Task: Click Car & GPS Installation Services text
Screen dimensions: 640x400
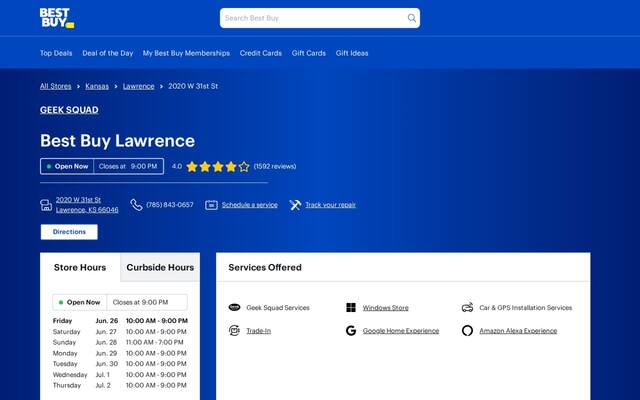Action: coord(526,308)
